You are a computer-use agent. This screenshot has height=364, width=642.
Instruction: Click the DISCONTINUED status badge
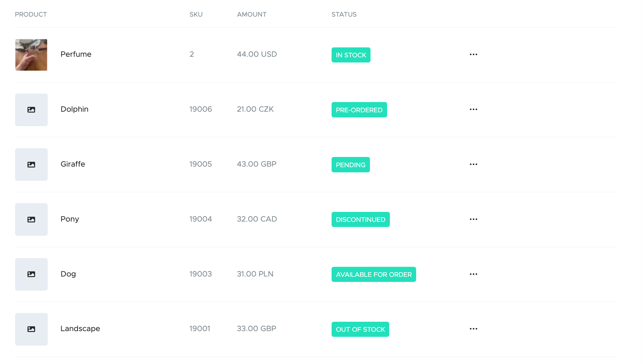pos(361,219)
